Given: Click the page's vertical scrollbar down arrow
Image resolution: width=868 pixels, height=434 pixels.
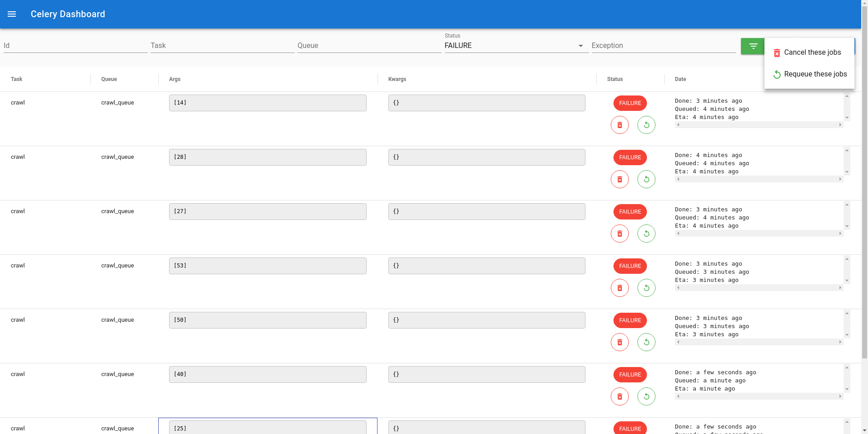Looking at the screenshot, I should 864,430.
